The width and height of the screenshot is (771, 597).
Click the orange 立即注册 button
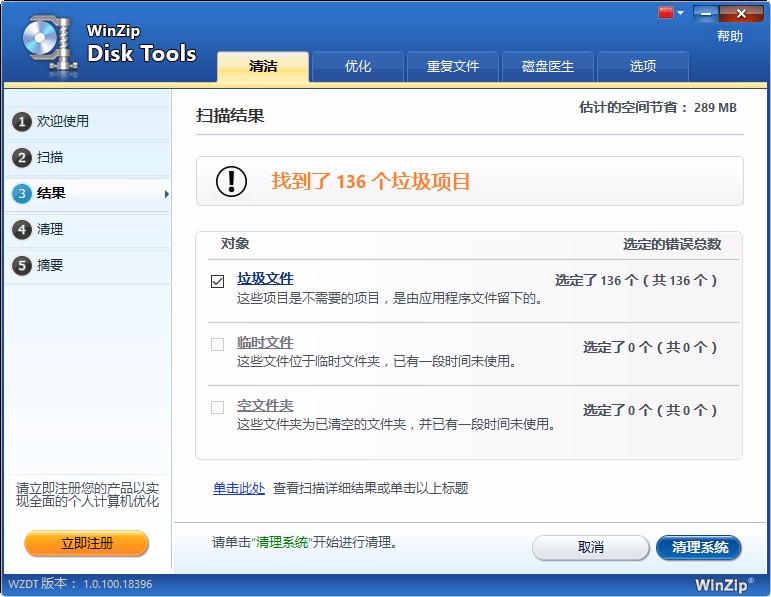point(87,543)
